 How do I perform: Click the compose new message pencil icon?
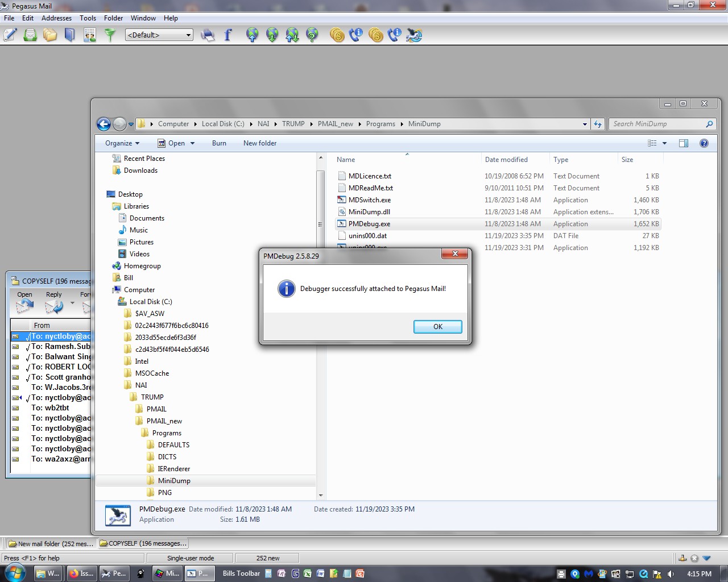click(10, 35)
